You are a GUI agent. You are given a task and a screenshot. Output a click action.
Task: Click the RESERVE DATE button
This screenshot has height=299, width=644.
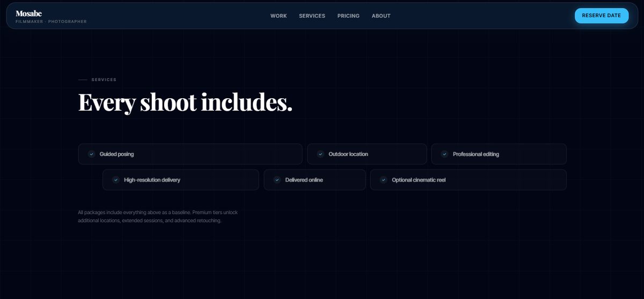[602, 16]
